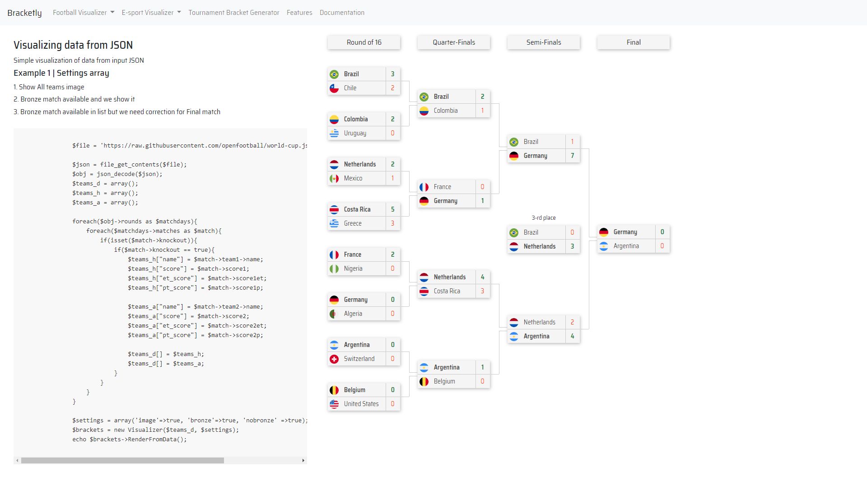Go to the Features menu item

pos(299,13)
